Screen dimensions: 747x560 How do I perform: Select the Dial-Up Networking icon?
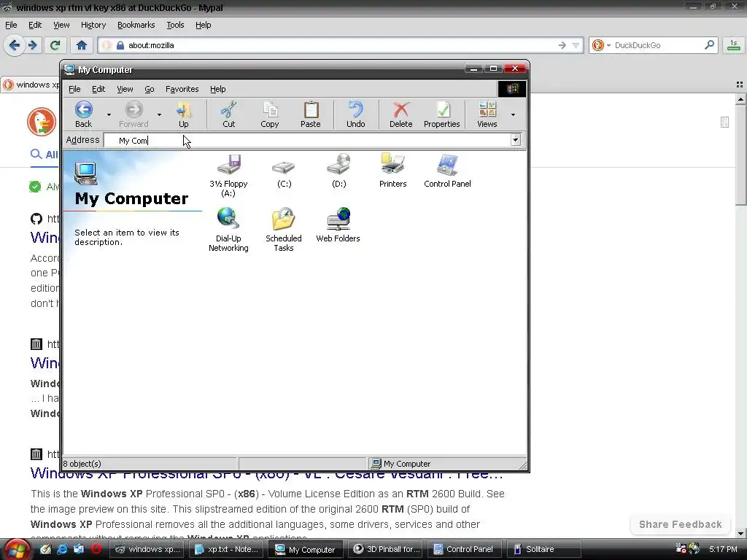(228, 230)
